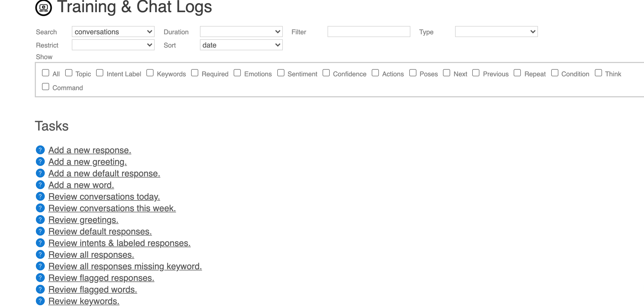Viewport: 644px width, 308px height.
Task: Open the Restrict dropdown
Action: [113, 45]
